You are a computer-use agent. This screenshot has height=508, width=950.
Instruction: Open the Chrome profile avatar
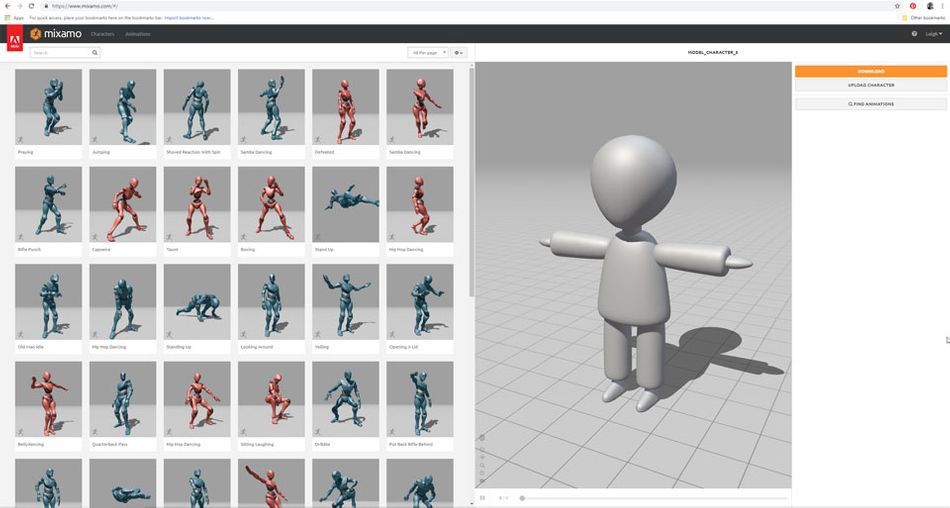(x=930, y=6)
